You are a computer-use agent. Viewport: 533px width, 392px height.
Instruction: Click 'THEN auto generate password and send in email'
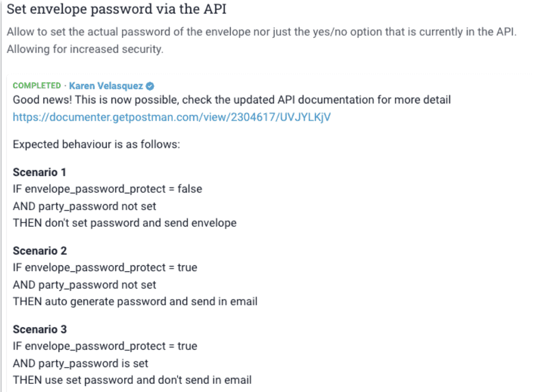tap(135, 301)
